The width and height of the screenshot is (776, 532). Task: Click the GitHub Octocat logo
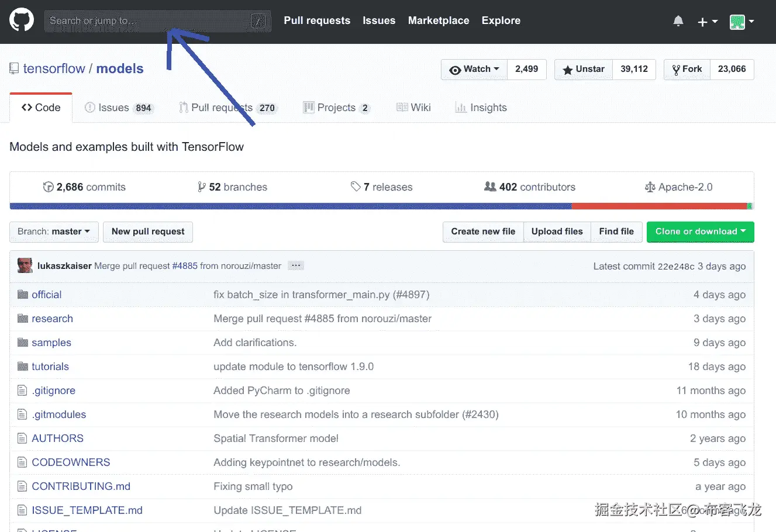(x=22, y=20)
